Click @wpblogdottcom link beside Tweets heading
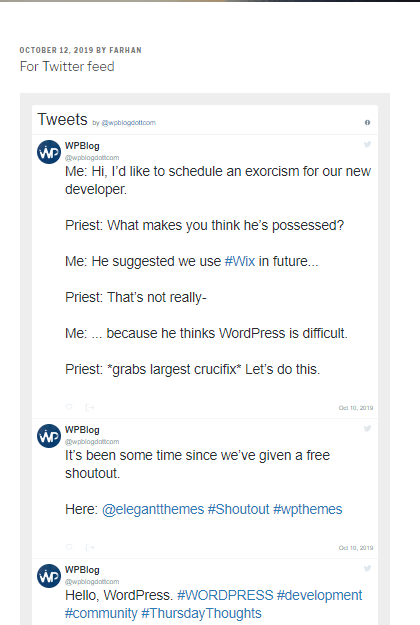 click(129, 123)
